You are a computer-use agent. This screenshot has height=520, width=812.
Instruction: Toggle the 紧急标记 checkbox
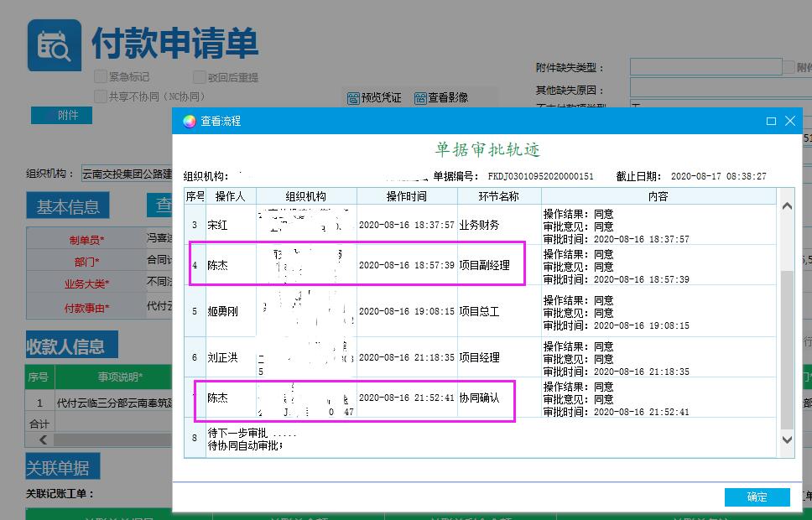(x=101, y=76)
